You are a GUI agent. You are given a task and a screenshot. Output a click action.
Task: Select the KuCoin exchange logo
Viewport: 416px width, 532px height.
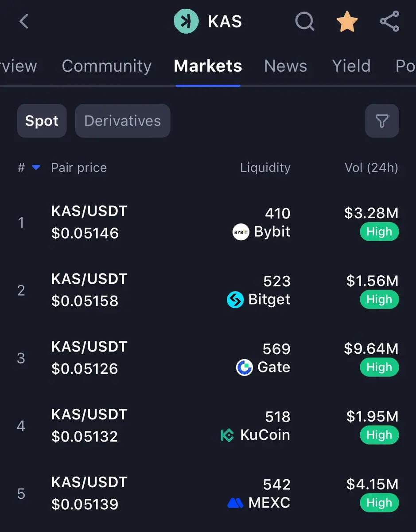click(x=227, y=435)
